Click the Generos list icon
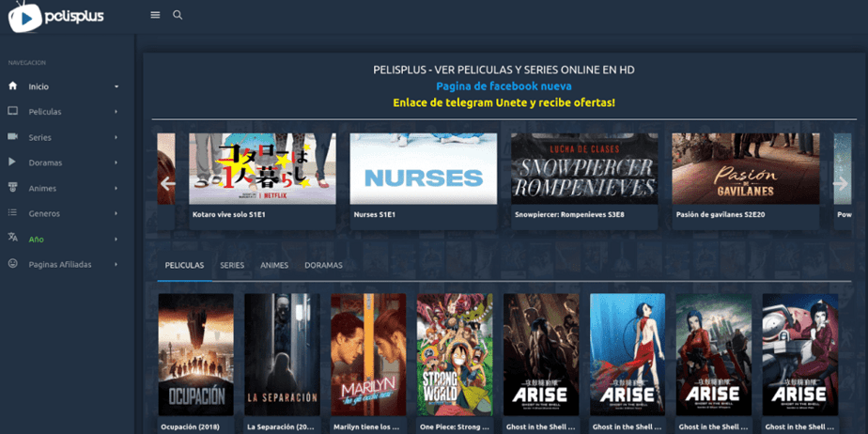The height and width of the screenshot is (434, 868). (x=13, y=213)
